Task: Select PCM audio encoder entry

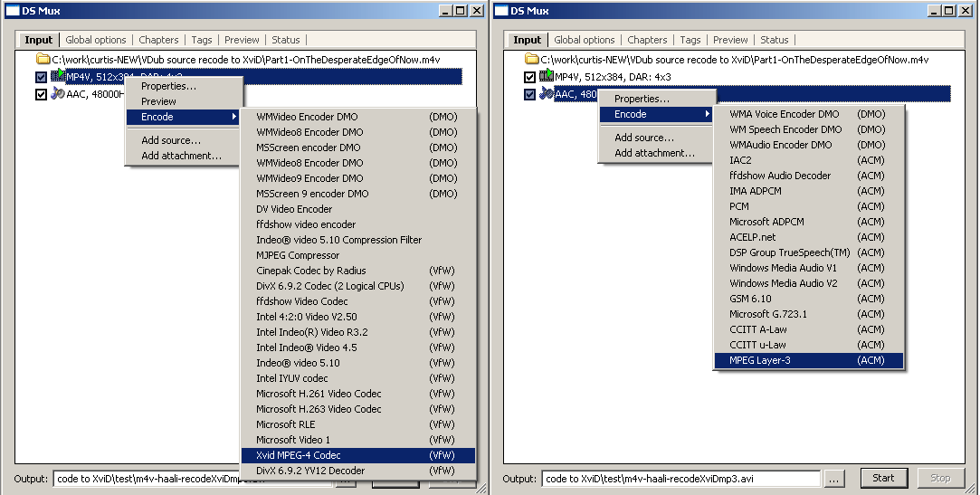Action: coord(809,206)
